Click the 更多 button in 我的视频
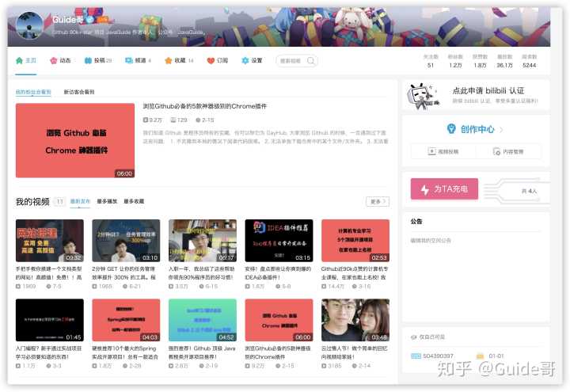The width and height of the screenshot is (570, 392). click(378, 201)
